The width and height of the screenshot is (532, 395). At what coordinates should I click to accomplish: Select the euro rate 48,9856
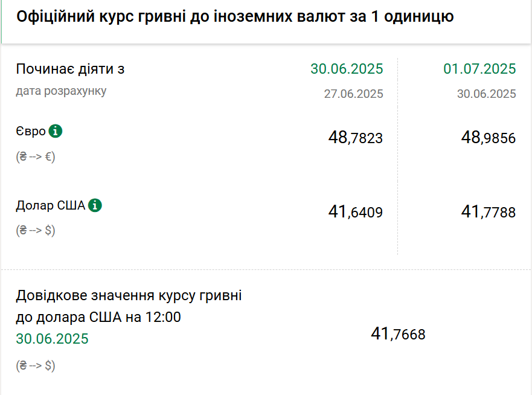(x=489, y=138)
